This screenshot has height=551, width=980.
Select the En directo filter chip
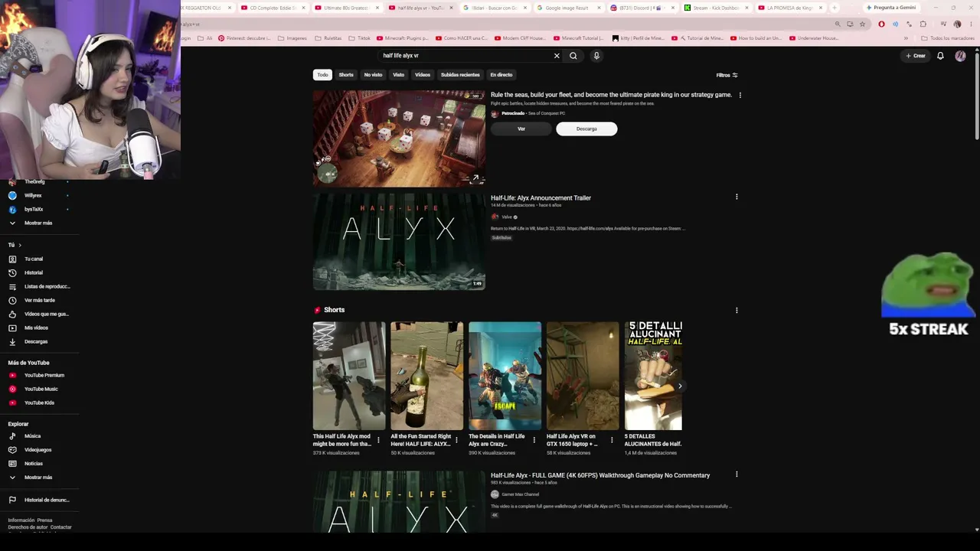point(501,75)
